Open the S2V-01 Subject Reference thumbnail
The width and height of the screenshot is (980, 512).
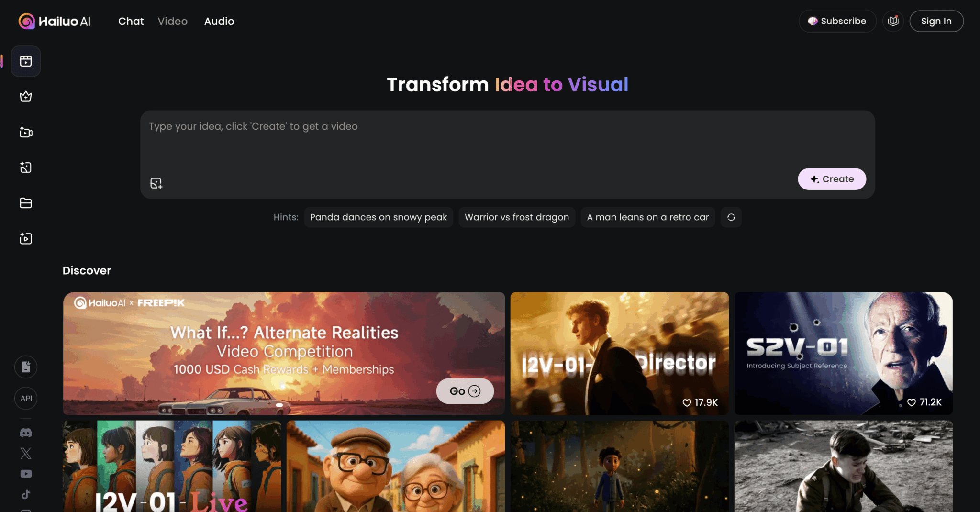coord(843,353)
